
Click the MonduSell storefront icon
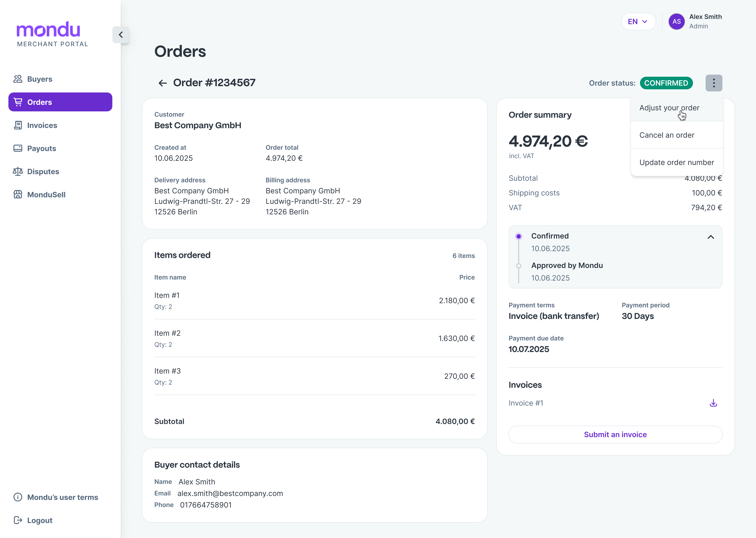coord(18,194)
